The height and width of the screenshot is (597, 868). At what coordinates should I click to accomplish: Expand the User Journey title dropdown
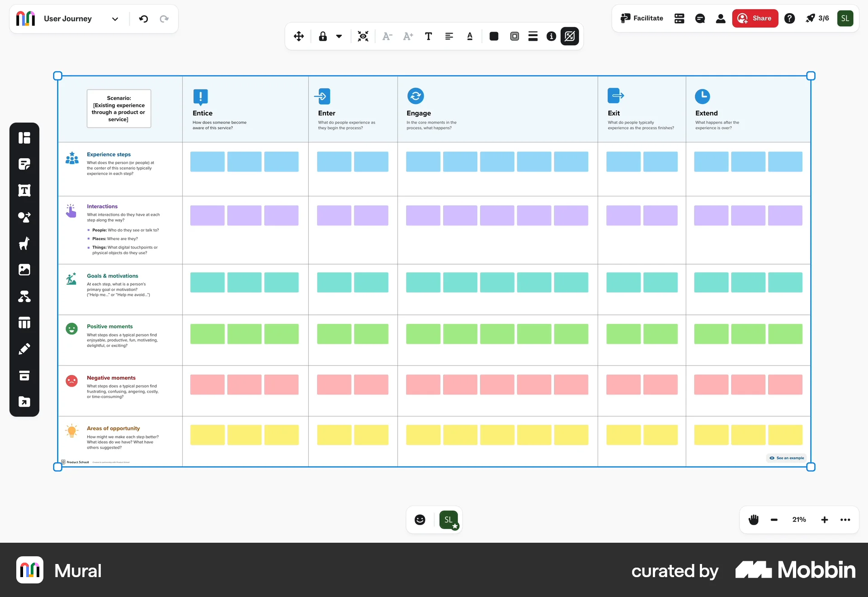tap(115, 19)
